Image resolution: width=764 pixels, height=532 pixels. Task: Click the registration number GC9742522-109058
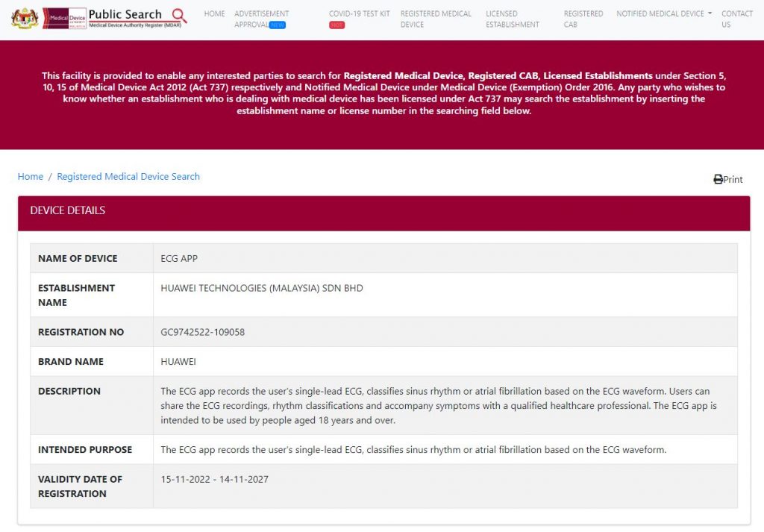coord(202,332)
